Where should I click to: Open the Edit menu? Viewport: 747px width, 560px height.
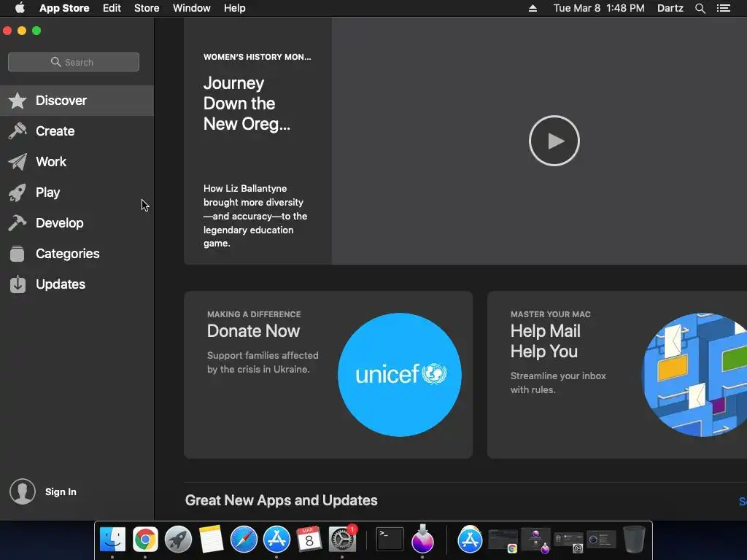(112, 8)
